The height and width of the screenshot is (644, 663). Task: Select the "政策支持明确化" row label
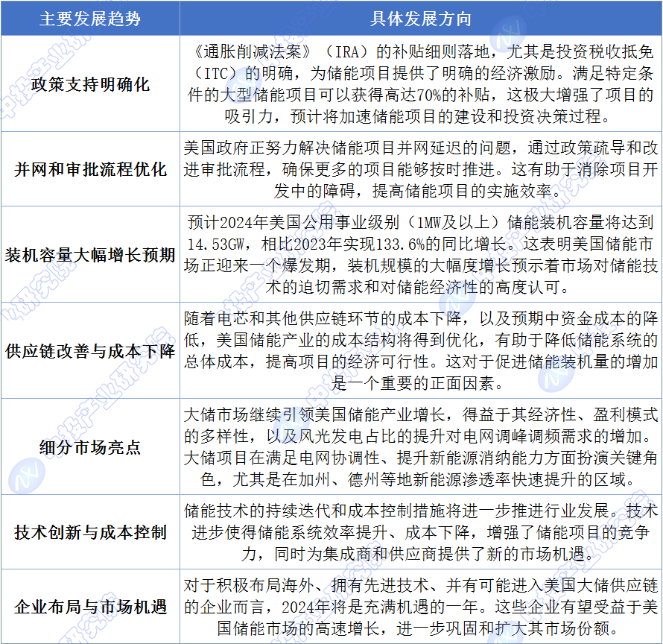click(89, 84)
